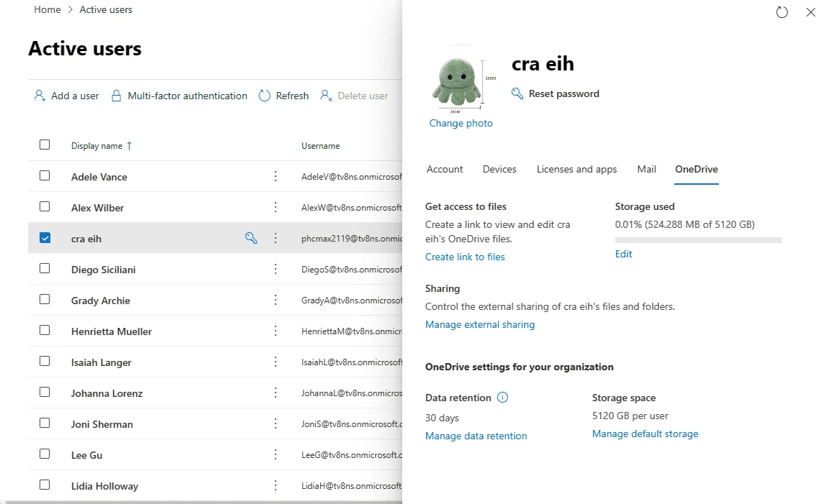Open the Lee Gu user name
Image resolution: width=821 pixels, height=504 pixels.
pyautogui.click(x=87, y=455)
